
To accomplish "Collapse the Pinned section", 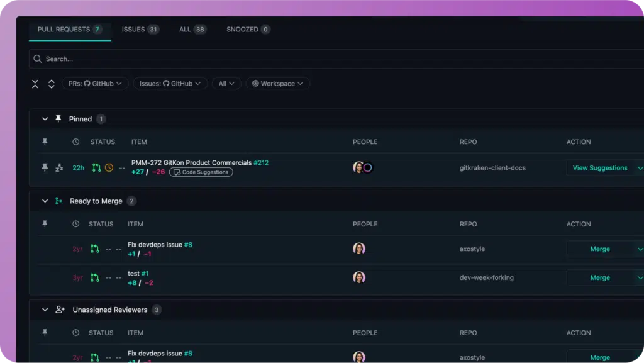I will click(45, 119).
